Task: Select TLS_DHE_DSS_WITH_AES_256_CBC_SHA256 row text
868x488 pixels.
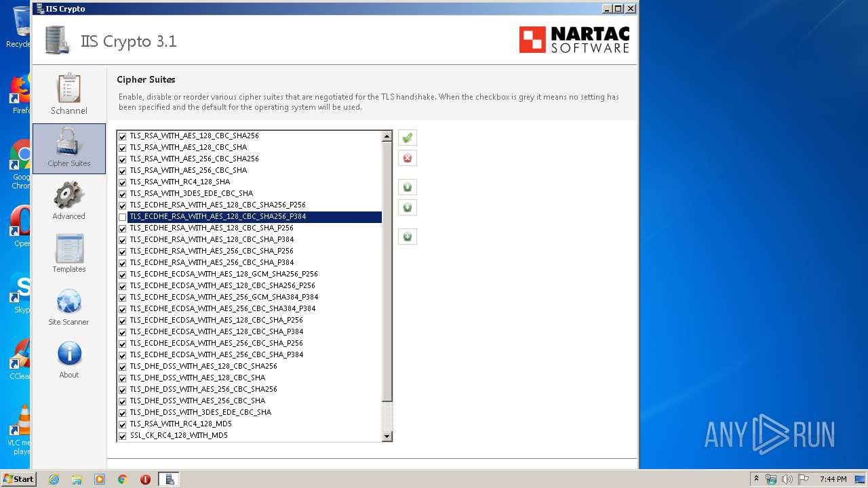Action: click(203, 389)
